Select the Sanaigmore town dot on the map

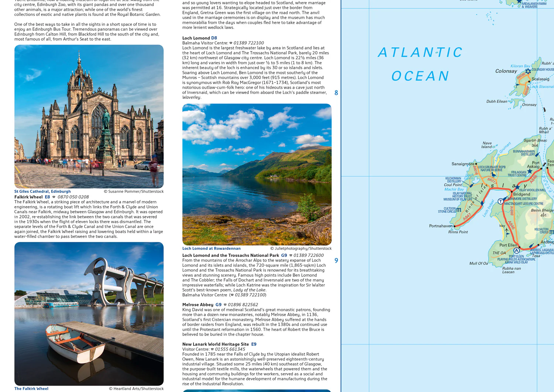[x=476, y=164]
